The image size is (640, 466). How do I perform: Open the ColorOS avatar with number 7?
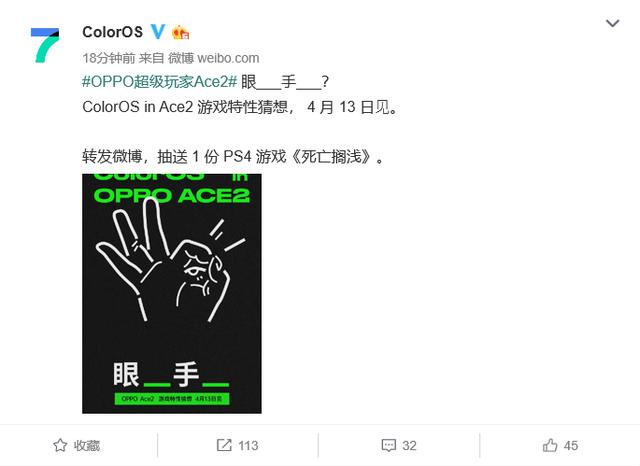[x=45, y=45]
